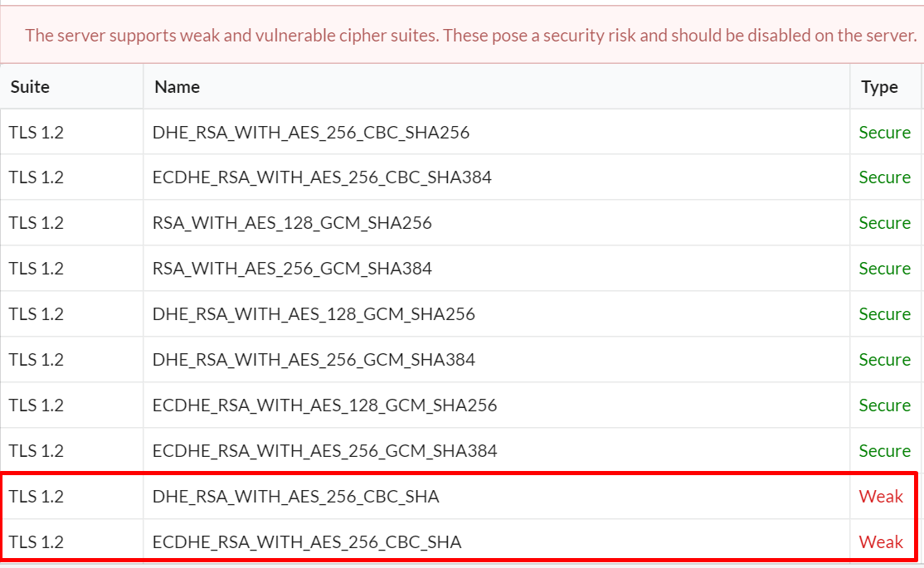Click the Name column header

pos(177,87)
